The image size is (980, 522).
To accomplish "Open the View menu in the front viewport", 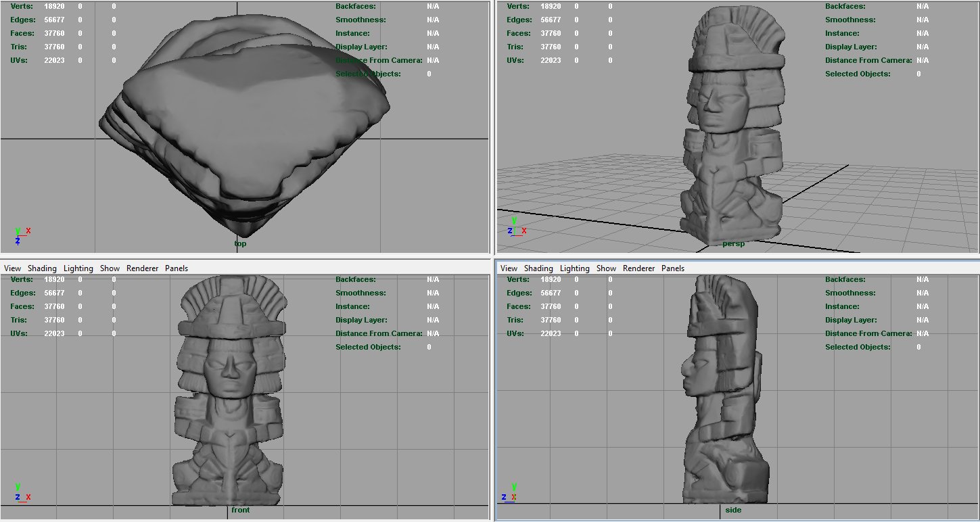I will [12, 268].
